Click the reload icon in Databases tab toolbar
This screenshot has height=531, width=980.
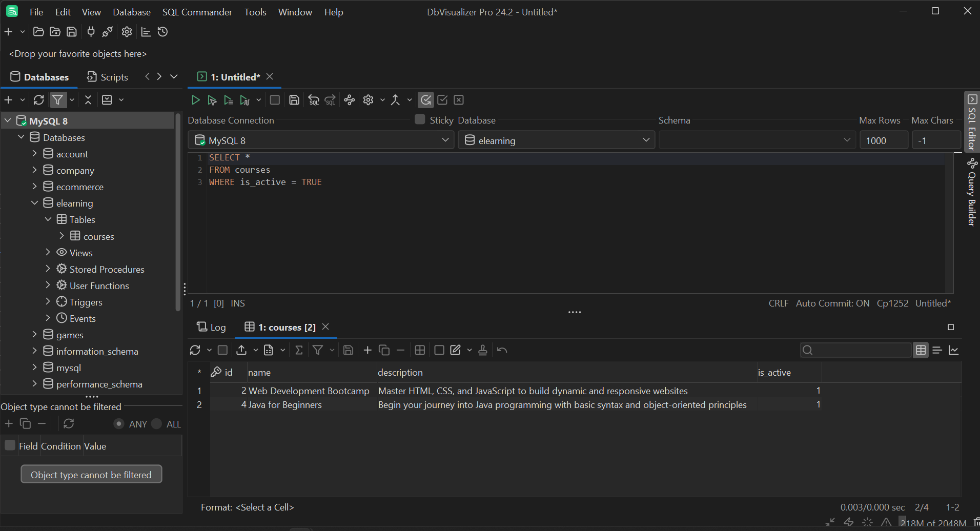coord(39,100)
